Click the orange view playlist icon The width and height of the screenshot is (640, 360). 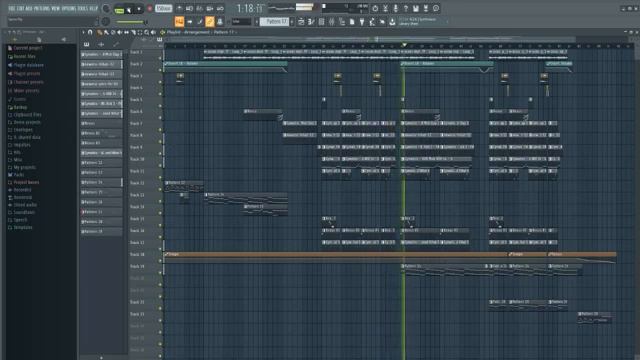(179, 21)
